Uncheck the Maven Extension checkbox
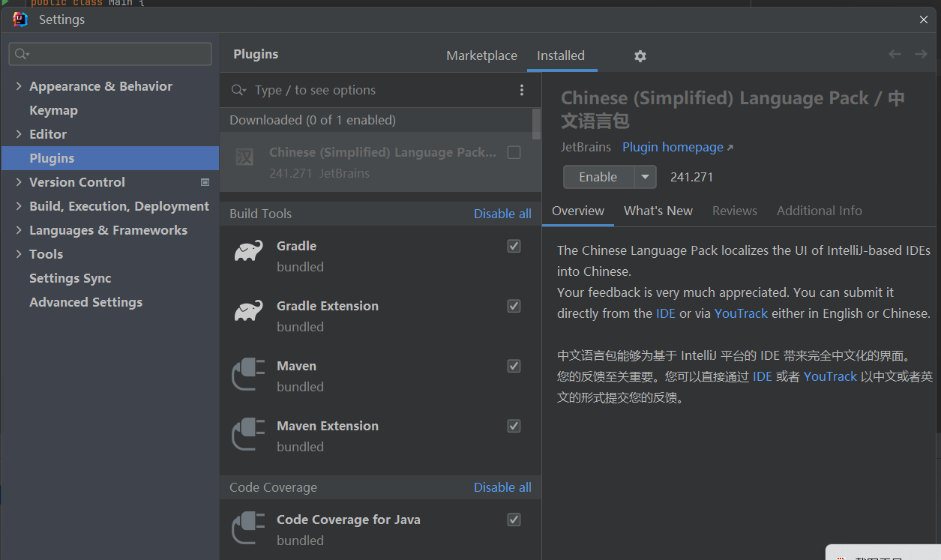941x560 pixels. (x=514, y=426)
